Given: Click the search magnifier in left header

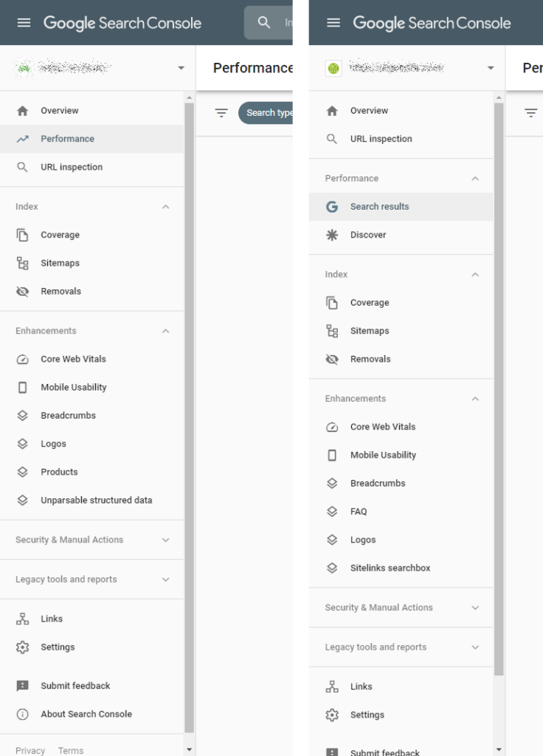Looking at the screenshot, I should (x=263, y=22).
